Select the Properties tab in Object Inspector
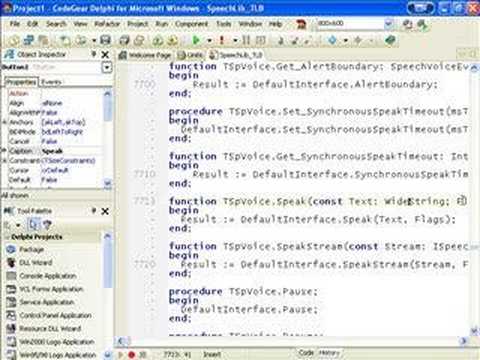The height and width of the screenshot is (360, 480). [x=21, y=82]
